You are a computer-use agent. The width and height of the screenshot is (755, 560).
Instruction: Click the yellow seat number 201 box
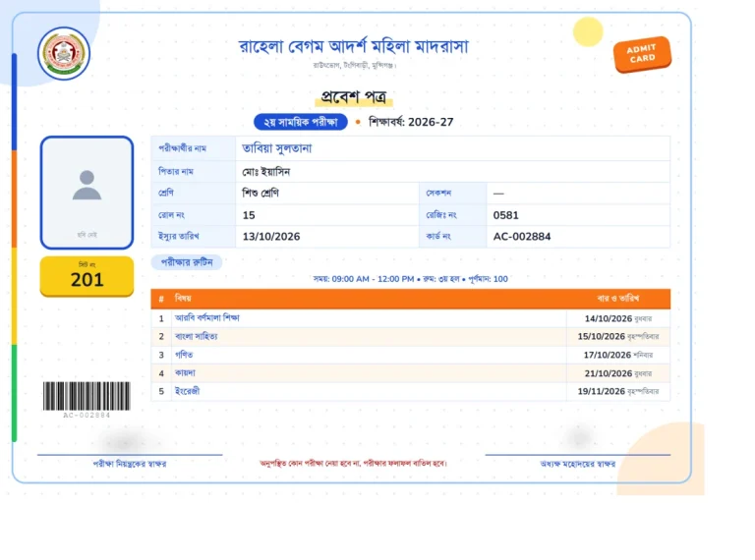(87, 276)
